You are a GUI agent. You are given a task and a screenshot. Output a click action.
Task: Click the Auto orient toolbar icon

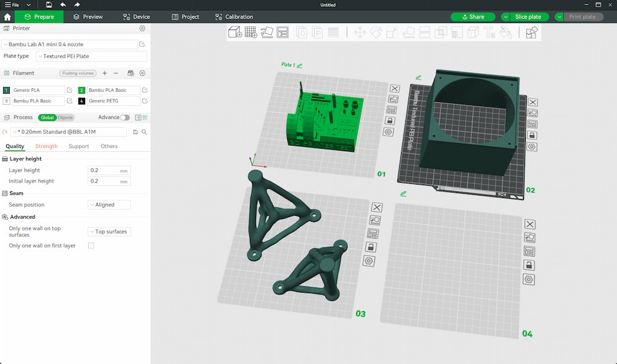[267, 32]
